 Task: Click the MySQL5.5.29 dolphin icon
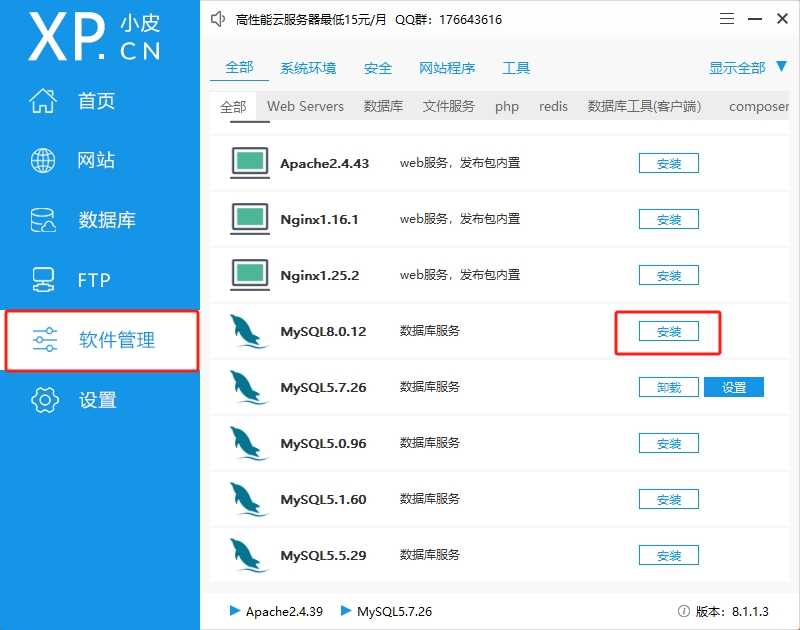click(x=248, y=556)
